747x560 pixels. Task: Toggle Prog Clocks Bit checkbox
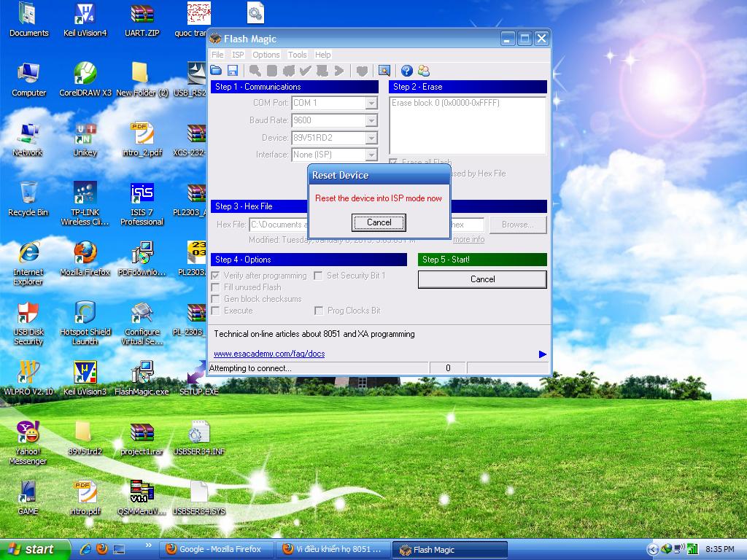(x=318, y=311)
